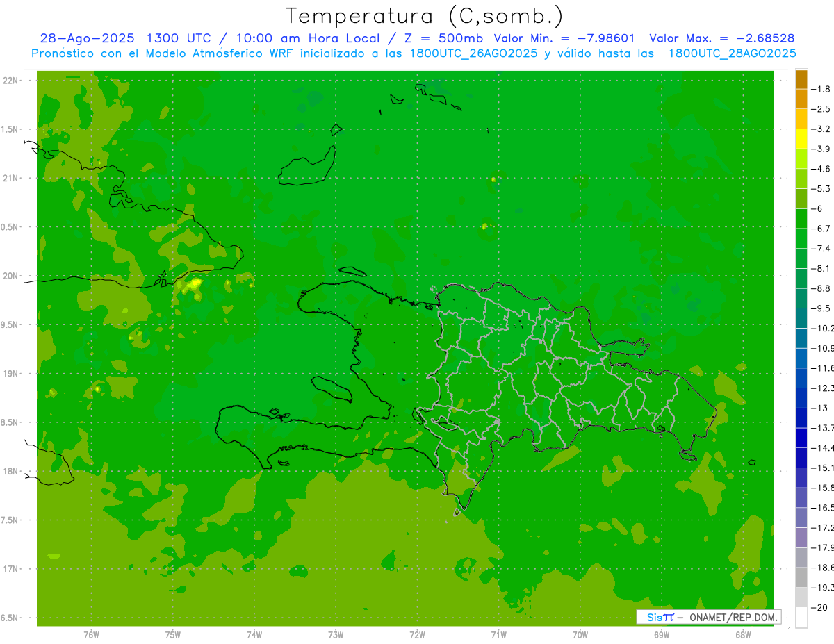Click the "20N" latitude label
This screenshot has width=834, height=644.
tap(12, 276)
